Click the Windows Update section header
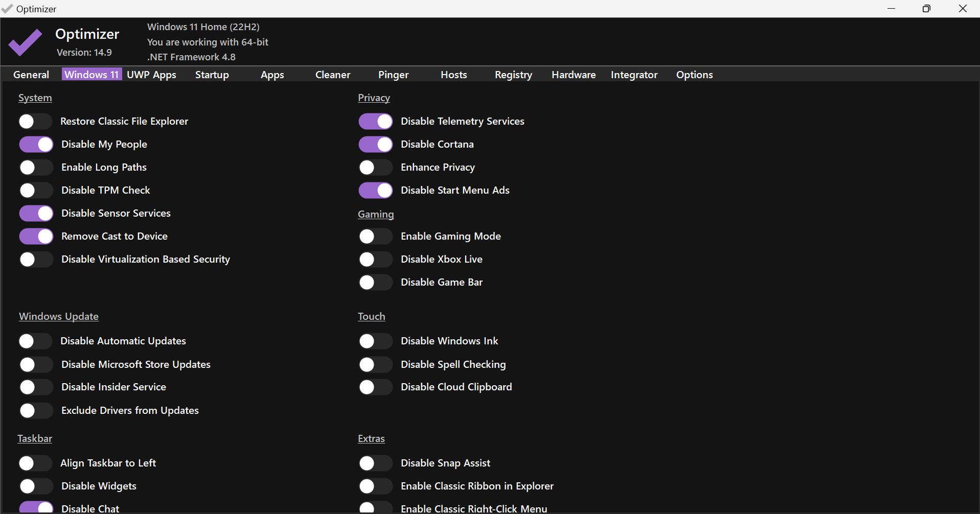This screenshot has height=514, width=980. coord(58,316)
